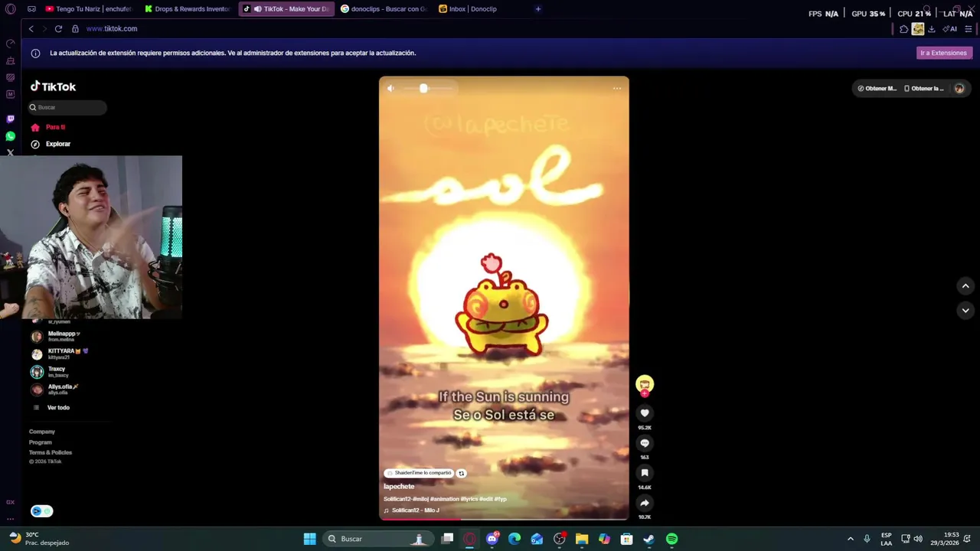
Task: Click the video progress bar
Action: coord(504,519)
